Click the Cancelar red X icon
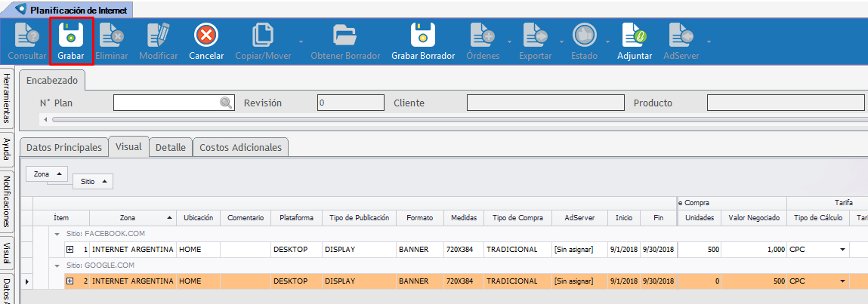 [206, 35]
